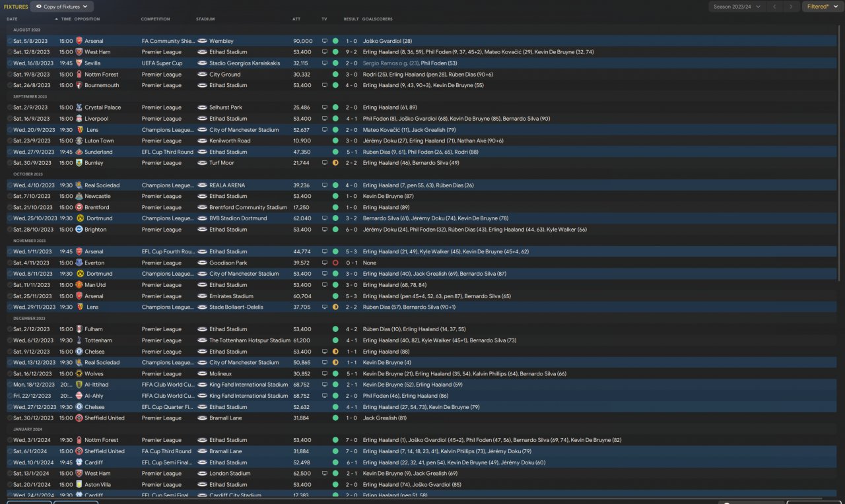Click the Wolves club badge
This screenshot has width=845, height=504.
79,373
